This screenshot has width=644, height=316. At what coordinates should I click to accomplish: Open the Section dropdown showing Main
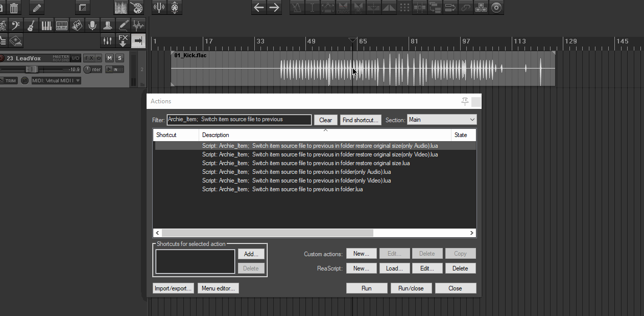coord(441,120)
